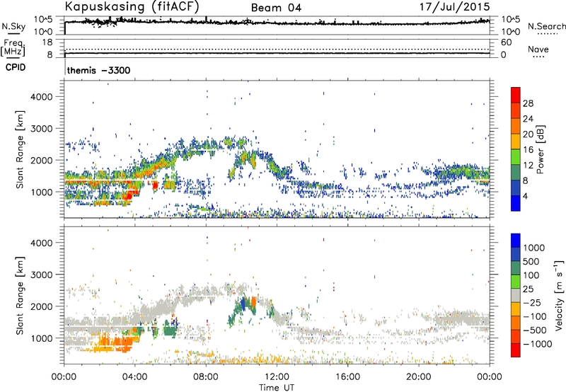Click the 500 tick on Velocity colorbar
The image size is (566, 392).
click(x=531, y=262)
